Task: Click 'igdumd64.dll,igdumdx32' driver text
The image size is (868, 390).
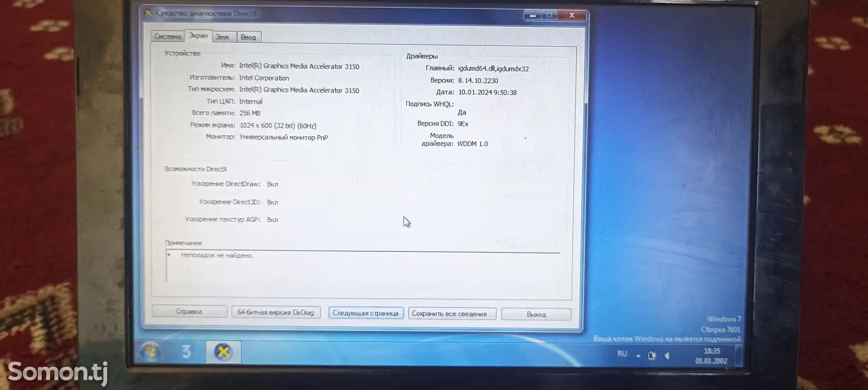Action: [493, 69]
